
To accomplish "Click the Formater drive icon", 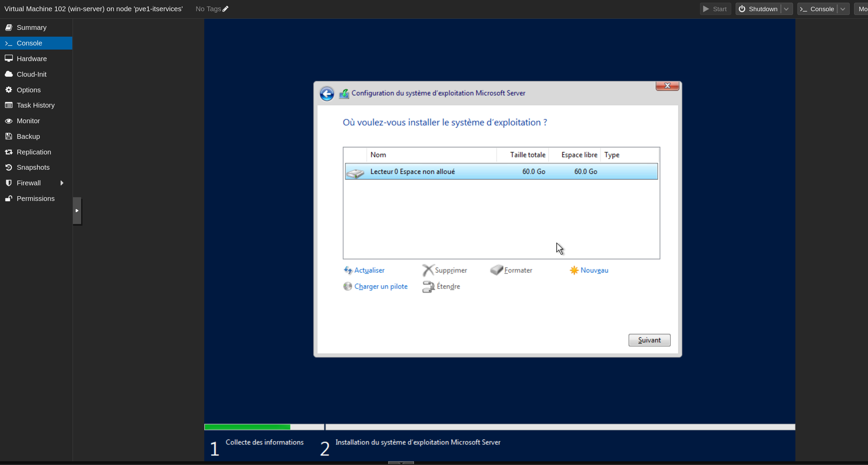I will (496, 270).
